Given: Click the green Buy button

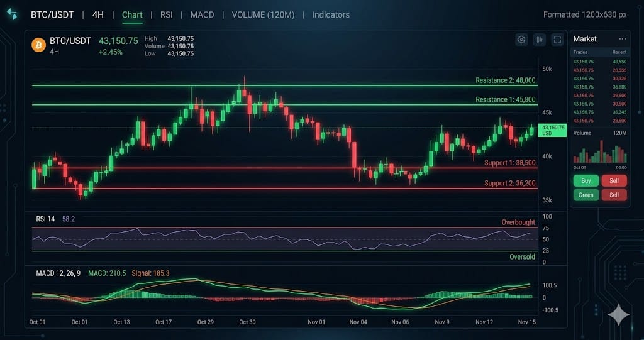Looking at the screenshot, I should tap(586, 180).
